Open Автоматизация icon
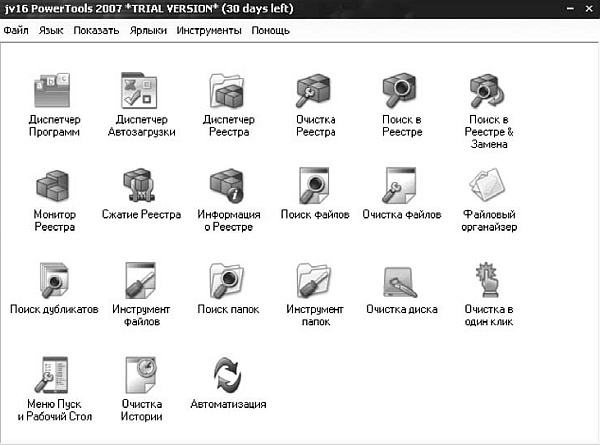Screen dimensions: 600x445 pos(227,375)
